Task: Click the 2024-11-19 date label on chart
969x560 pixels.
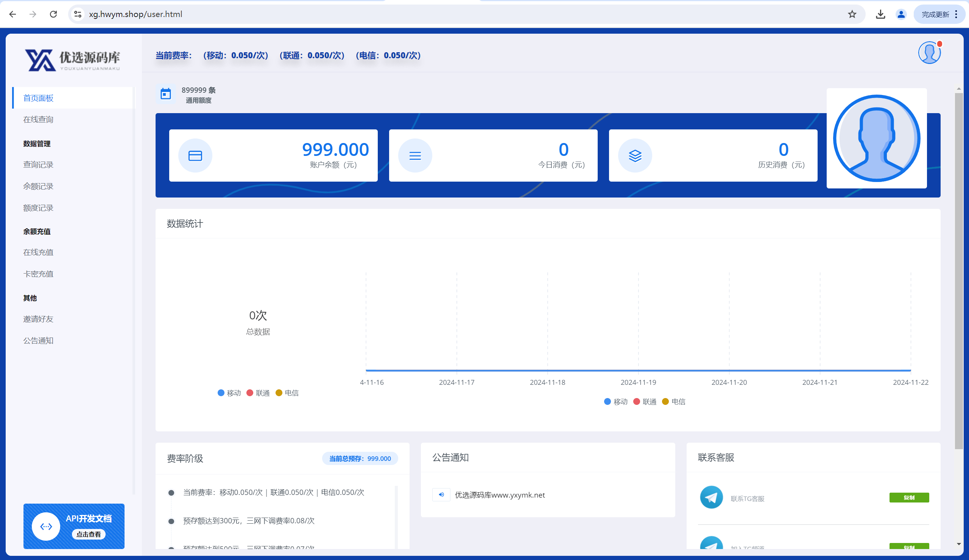Action: click(638, 382)
